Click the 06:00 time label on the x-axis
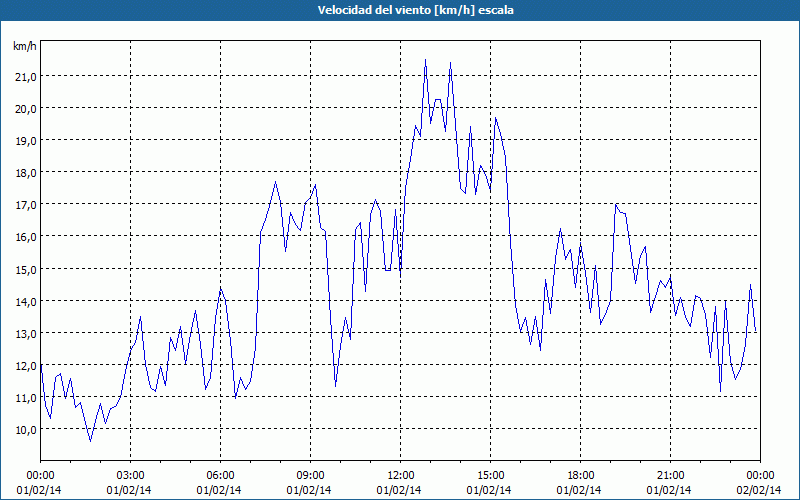The width and height of the screenshot is (800, 500). tap(220, 476)
